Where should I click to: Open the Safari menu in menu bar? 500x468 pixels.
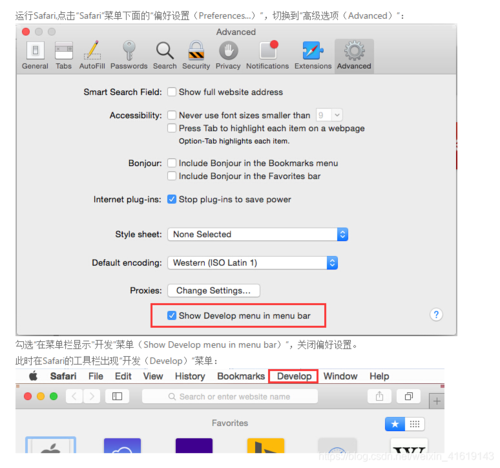[x=63, y=376]
